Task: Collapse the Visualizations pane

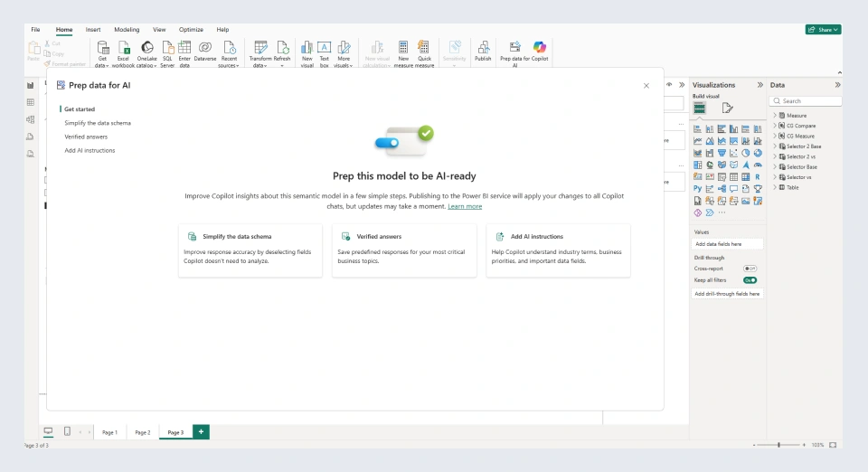Action: point(759,85)
